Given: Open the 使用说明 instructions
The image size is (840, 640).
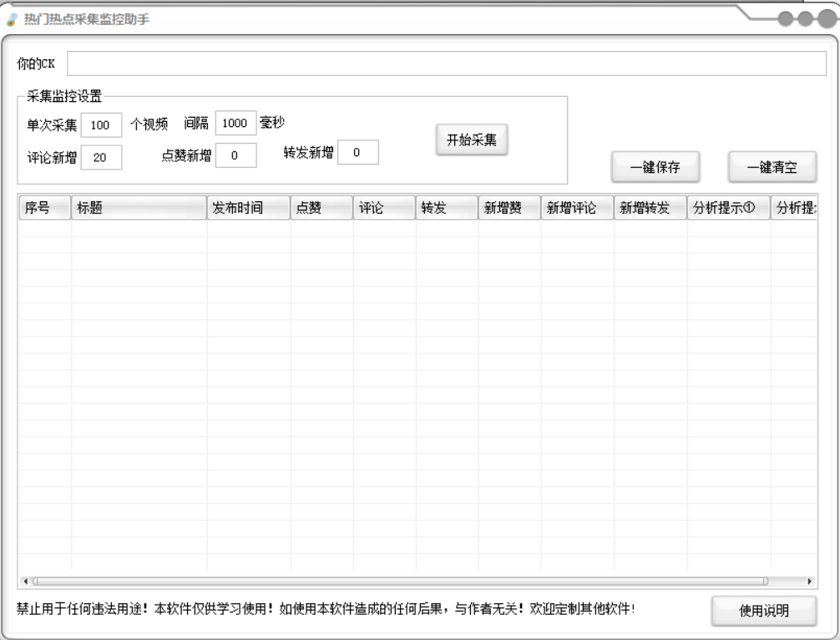Looking at the screenshot, I should (x=764, y=611).
